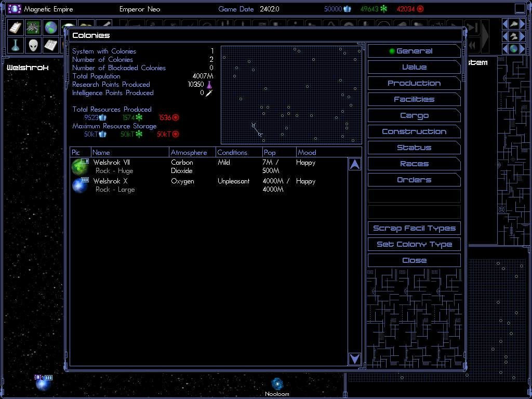This screenshot has width=532, height=399.
Task: Open empires via the grey alien head icon
Action: pyautogui.click(x=33, y=46)
